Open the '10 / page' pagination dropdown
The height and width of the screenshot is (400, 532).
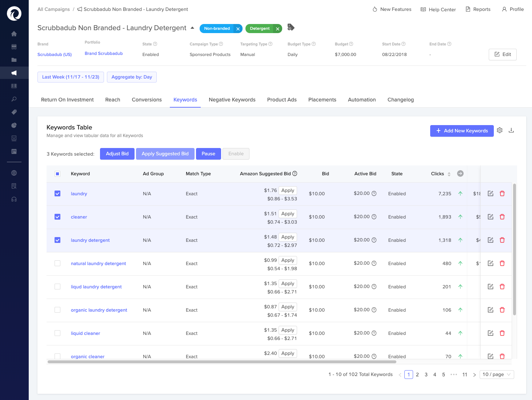pyautogui.click(x=496, y=374)
